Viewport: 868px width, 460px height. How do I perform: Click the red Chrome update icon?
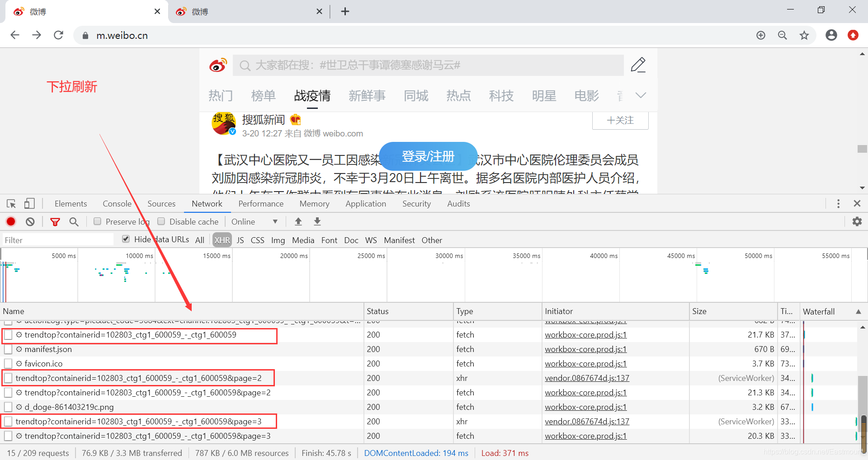coord(853,35)
